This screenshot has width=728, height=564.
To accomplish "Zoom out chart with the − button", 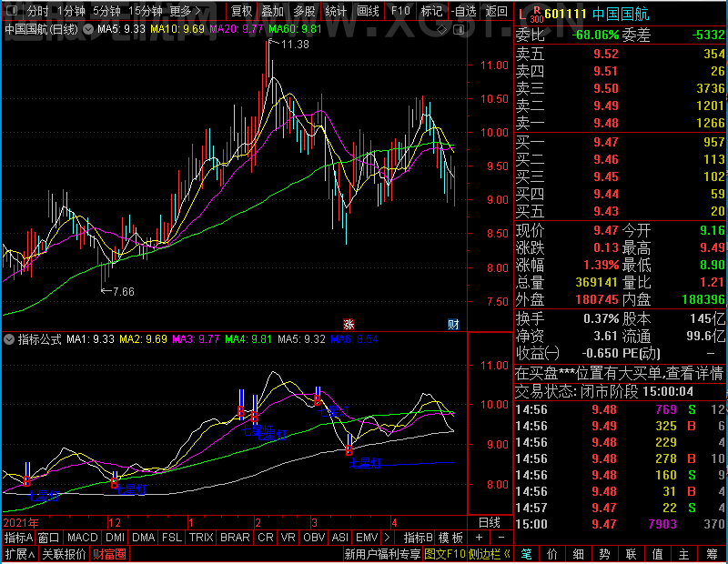I will (501, 538).
